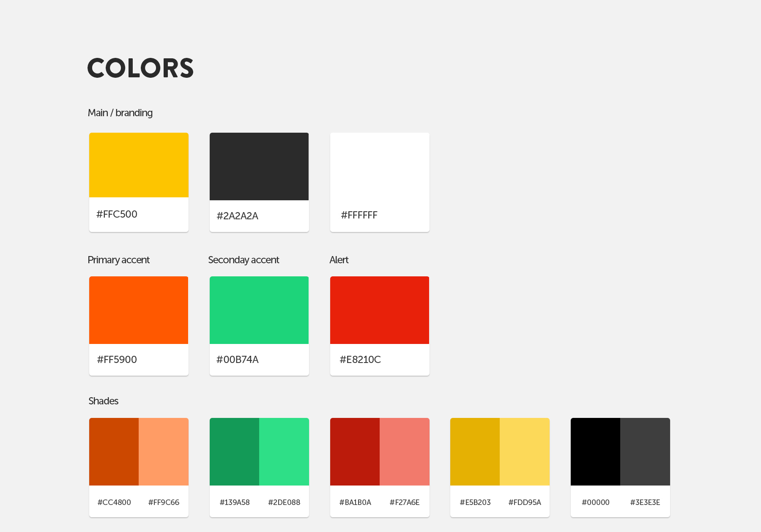Click the #E8210C hex code text
761x532 pixels.
(360, 360)
